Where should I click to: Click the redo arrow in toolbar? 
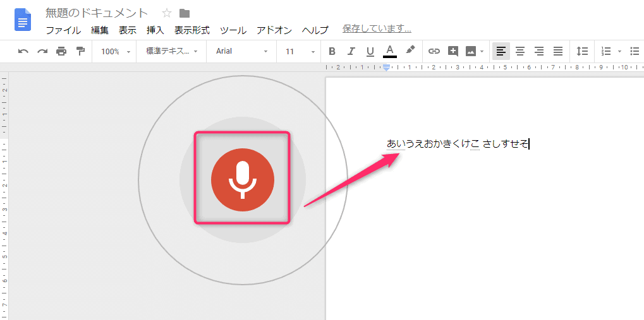[x=42, y=51]
